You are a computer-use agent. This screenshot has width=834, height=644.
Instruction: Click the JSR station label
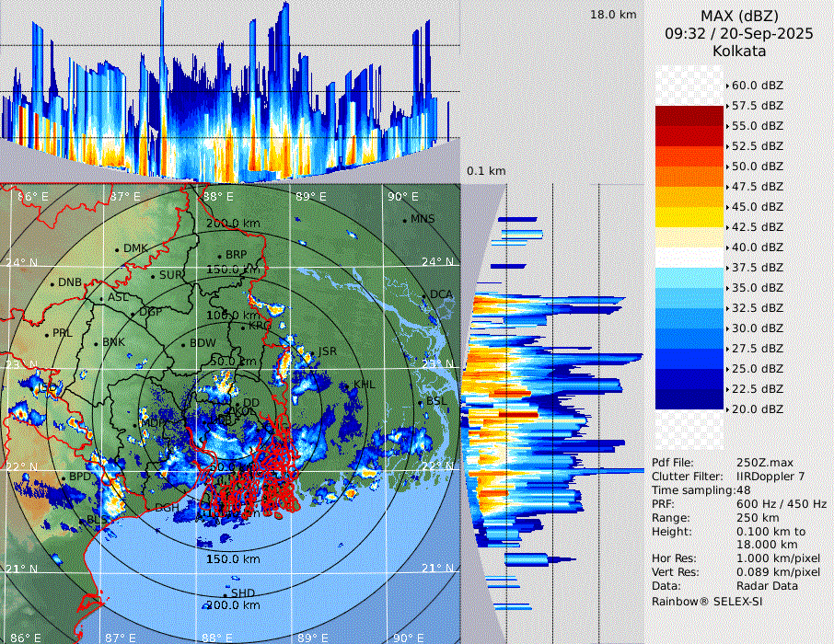tap(327, 351)
